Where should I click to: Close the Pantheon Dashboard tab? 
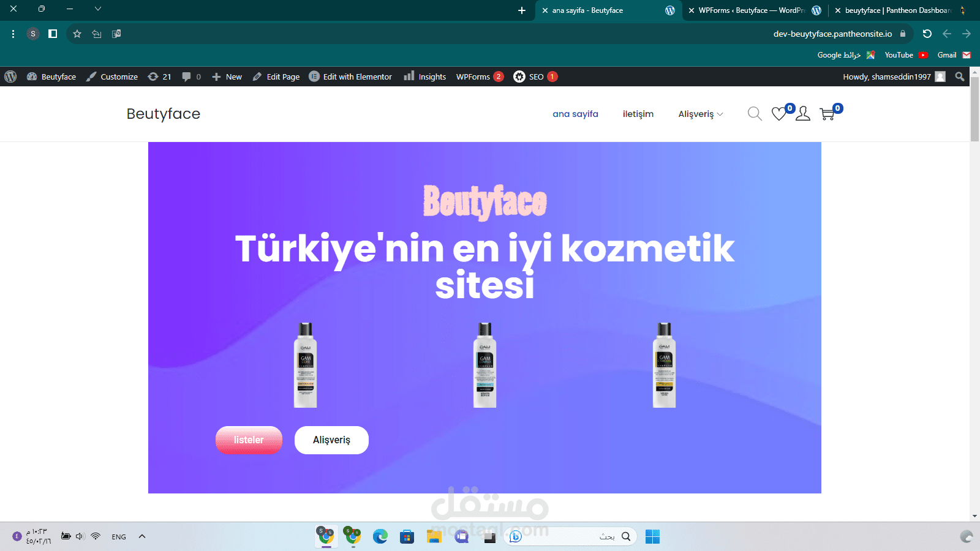(837, 10)
